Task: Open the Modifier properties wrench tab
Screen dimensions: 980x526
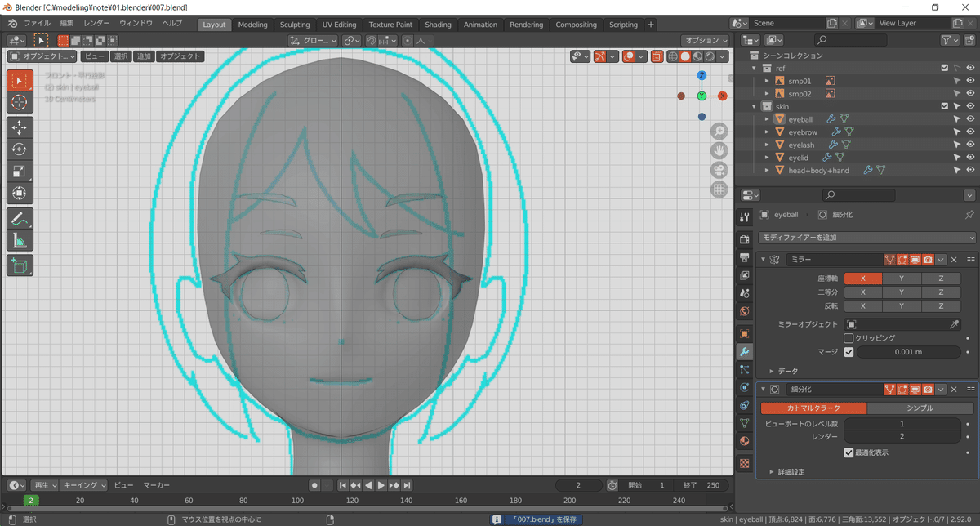Action: (x=744, y=352)
